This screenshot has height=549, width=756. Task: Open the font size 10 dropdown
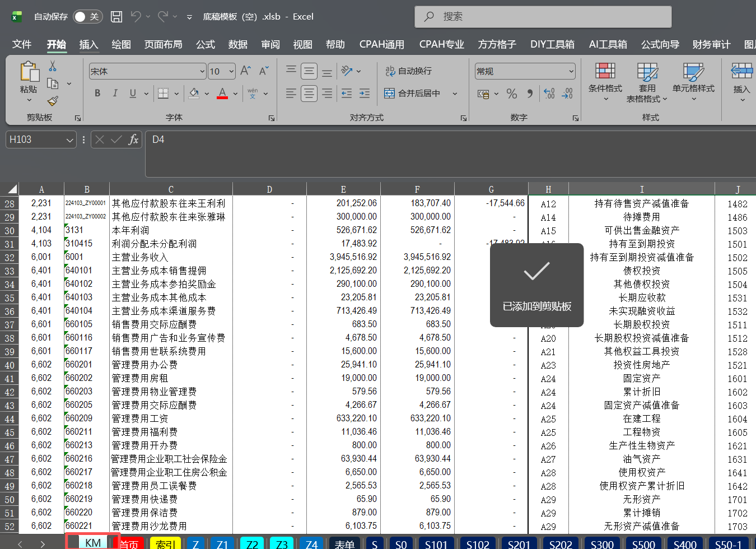point(231,71)
